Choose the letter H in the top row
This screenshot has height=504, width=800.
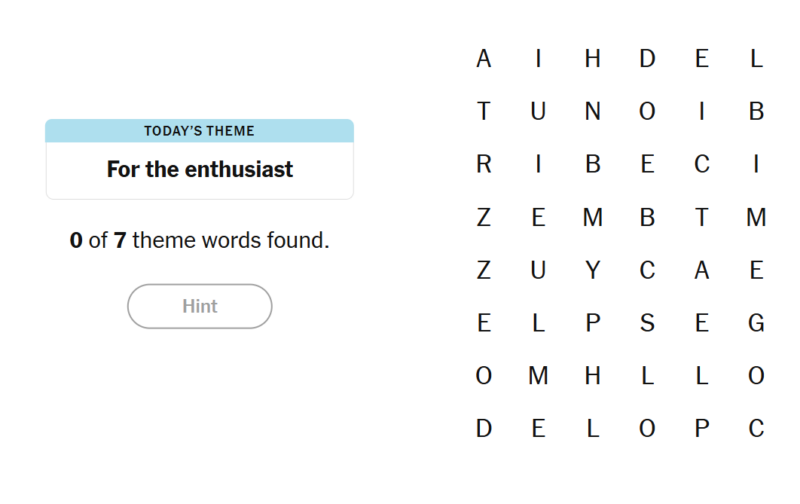[592, 59]
